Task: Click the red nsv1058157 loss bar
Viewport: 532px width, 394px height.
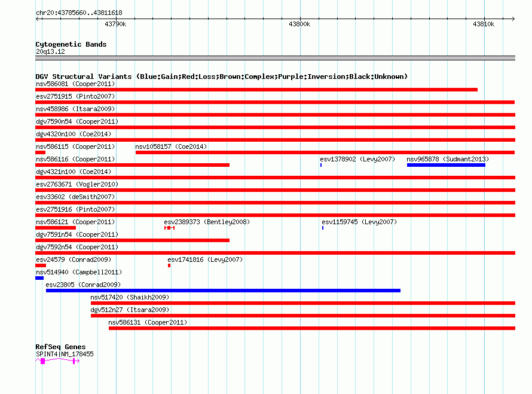Action: (325, 152)
